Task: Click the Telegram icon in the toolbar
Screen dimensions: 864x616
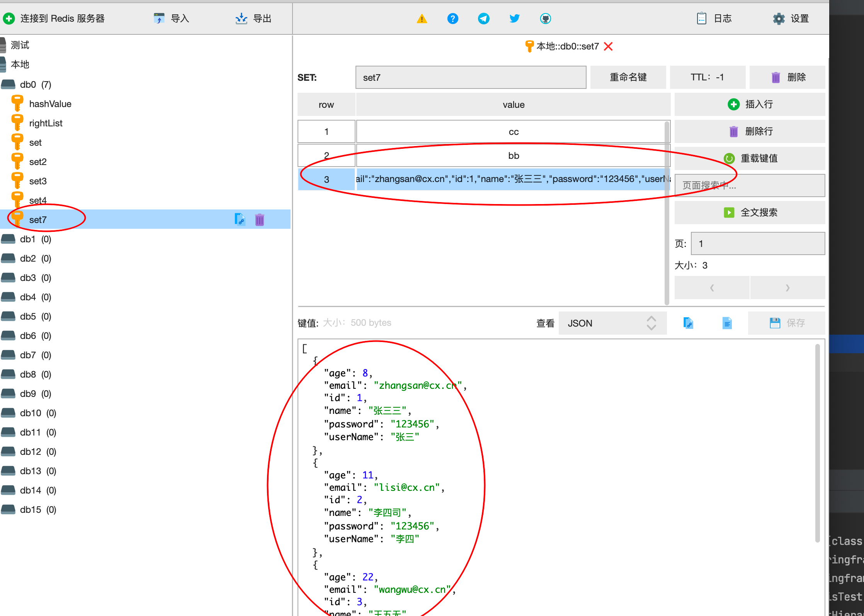Action: point(483,18)
